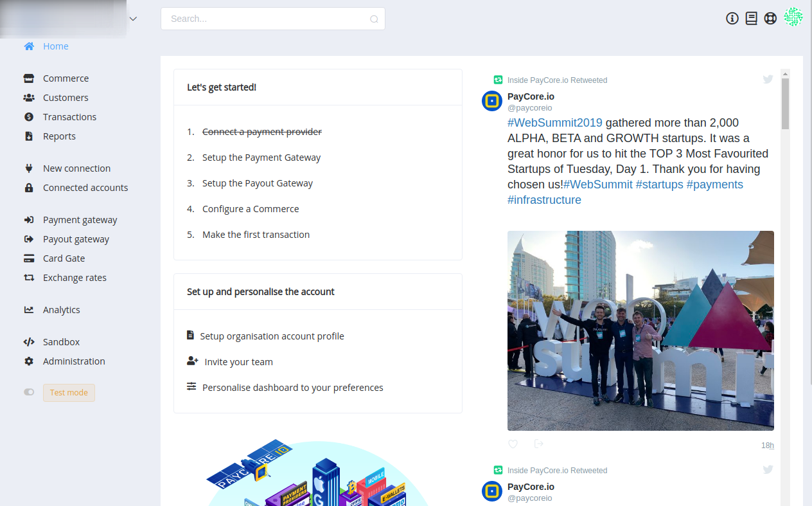This screenshot has height=506, width=812.
Task: Open Personalise dashboard to your preferences
Action: 293,388
